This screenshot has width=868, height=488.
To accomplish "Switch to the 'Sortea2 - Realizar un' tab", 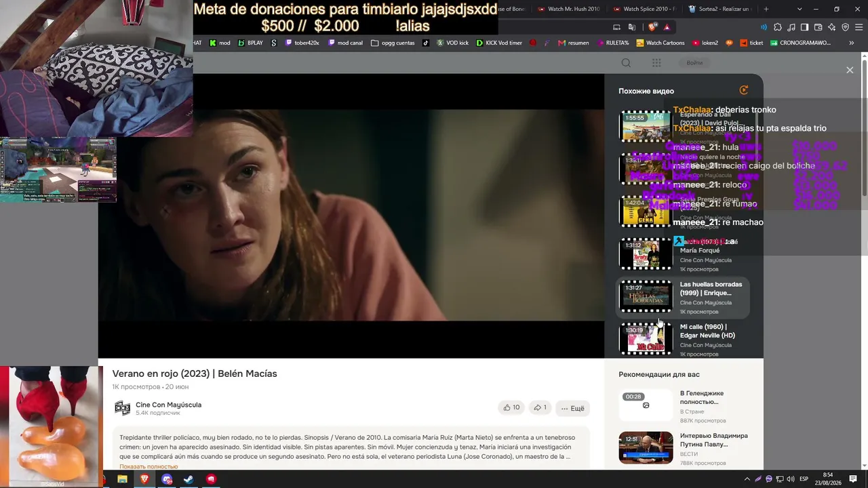I will 719,9.
